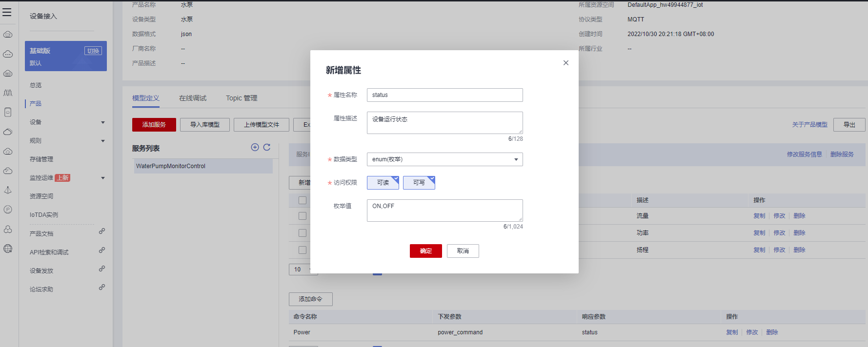
Task: Confirm the new property with 确定
Action: point(426,251)
